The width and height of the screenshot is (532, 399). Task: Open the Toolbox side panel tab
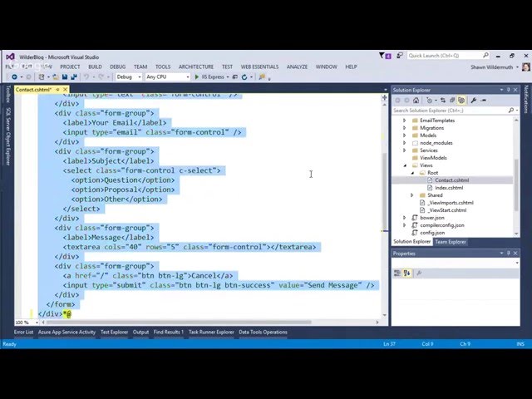[8, 94]
